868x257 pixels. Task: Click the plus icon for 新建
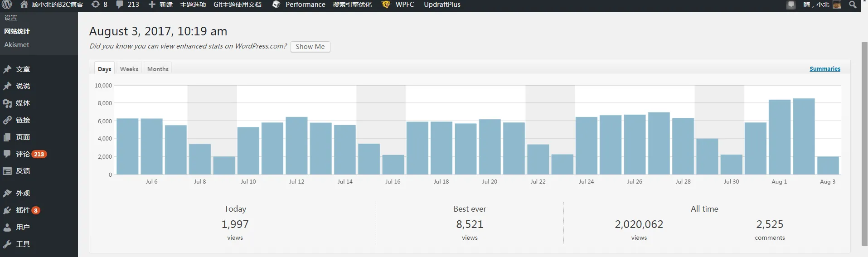152,5
